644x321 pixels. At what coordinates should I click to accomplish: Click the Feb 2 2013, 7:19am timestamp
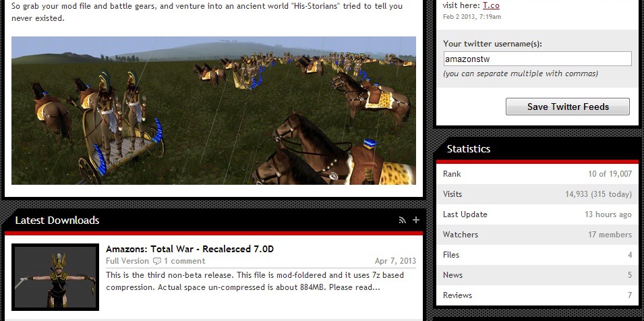[472, 17]
